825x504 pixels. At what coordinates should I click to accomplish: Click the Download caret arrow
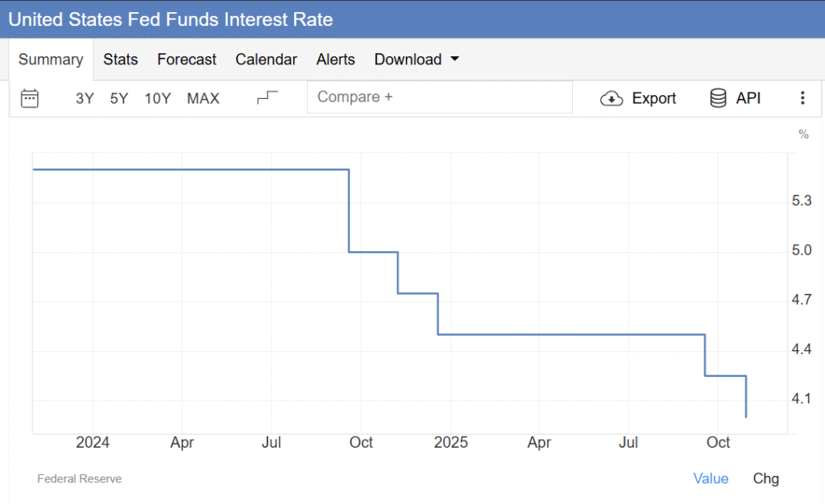click(x=454, y=60)
